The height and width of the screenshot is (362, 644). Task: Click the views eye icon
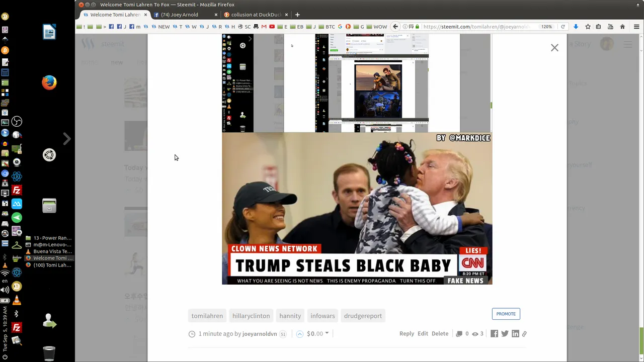click(x=475, y=333)
